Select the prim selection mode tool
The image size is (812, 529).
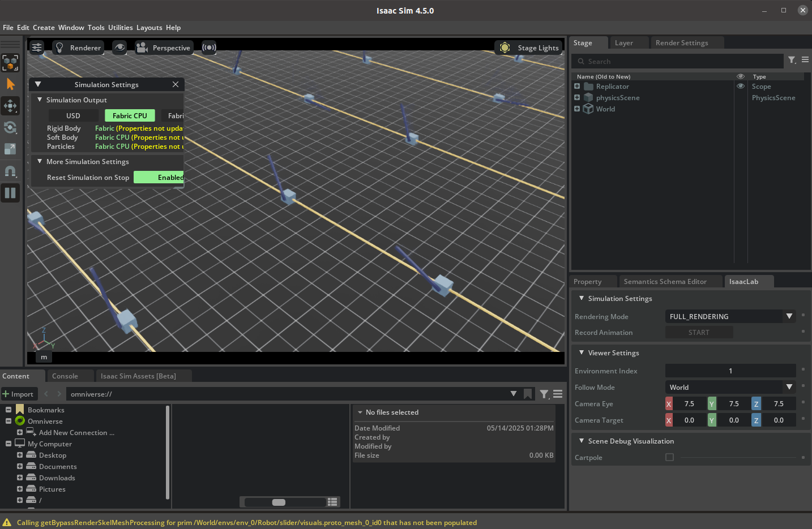(x=10, y=62)
